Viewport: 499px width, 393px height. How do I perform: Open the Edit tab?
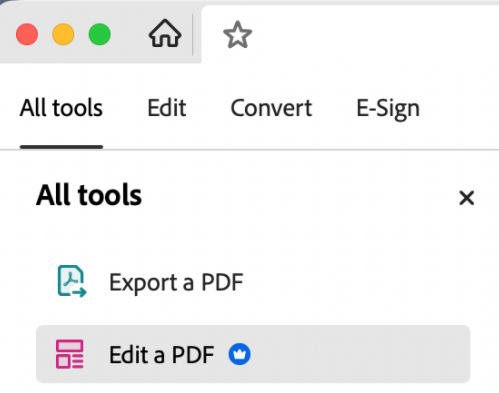coord(167,108)
